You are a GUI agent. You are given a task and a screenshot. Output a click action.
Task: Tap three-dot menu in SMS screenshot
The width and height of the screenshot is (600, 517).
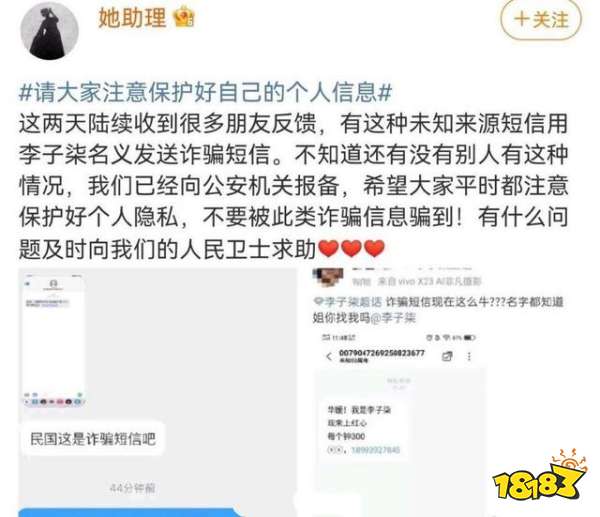point(469,357)
